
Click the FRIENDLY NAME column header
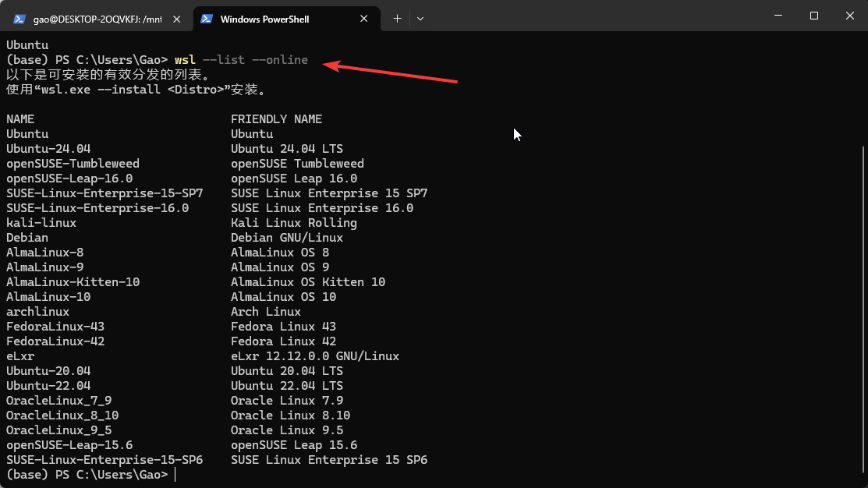(276, 119)
